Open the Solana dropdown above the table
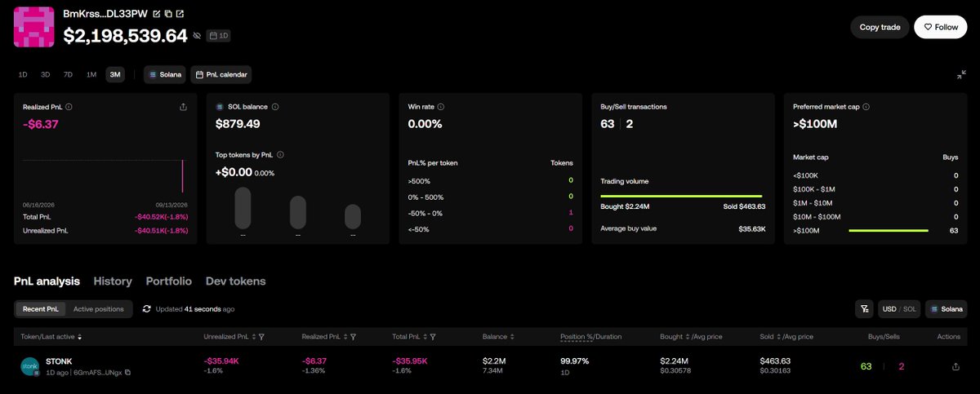 pos(946,308)
